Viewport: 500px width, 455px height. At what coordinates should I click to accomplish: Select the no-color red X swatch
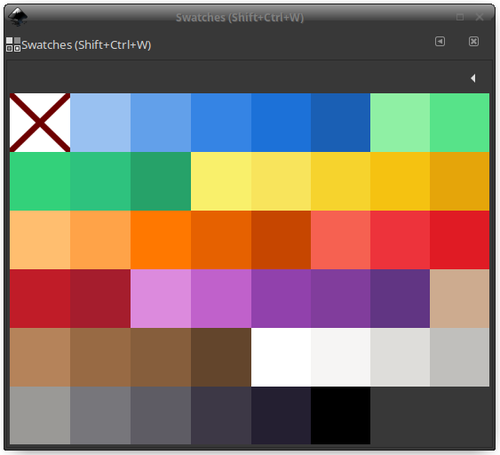(40, 123)
